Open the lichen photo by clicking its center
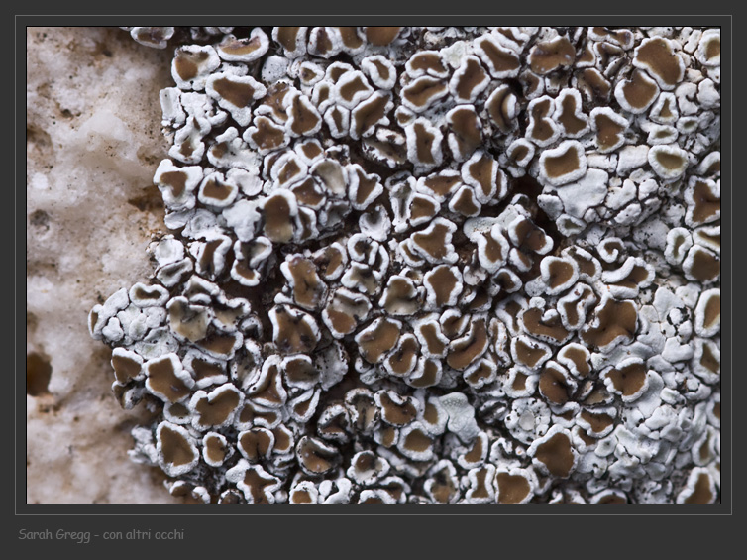The width and height of the screenshot is (747, 560). point(373,265)
